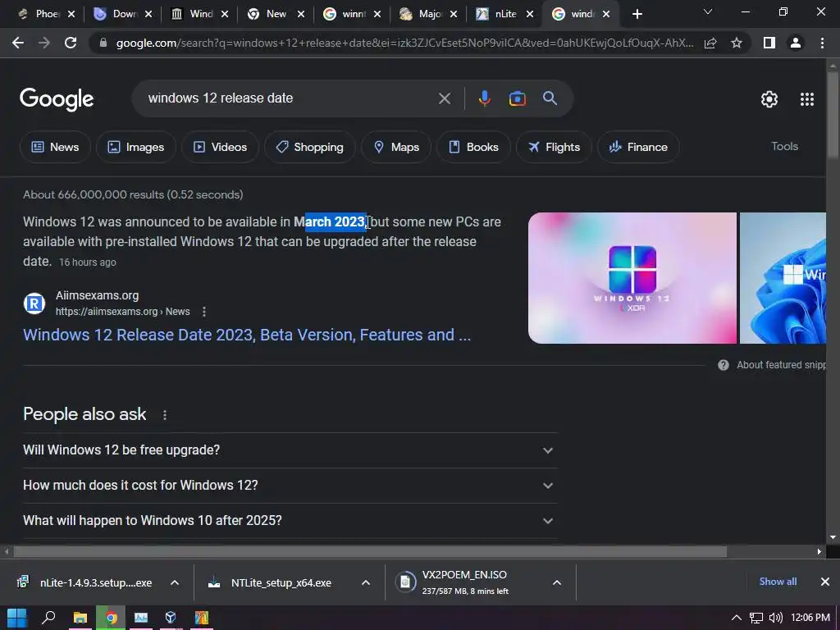
Task: Click the forward navigation arrow
Action: (x=44, y=43)
